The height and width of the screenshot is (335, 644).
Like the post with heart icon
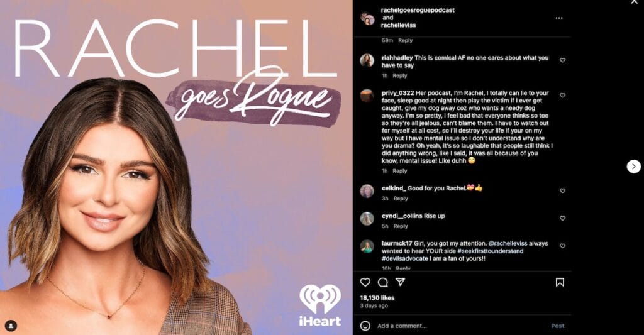365,282
